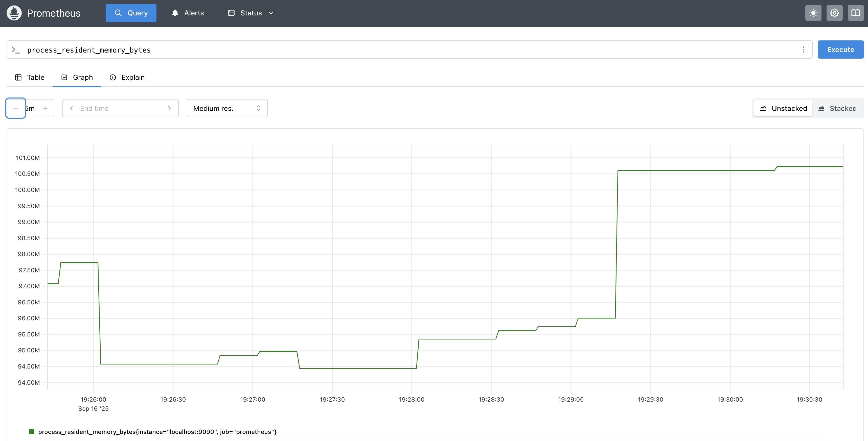Move end time back with left chevron
Screen dimensions: 868x441
(72, 108)
